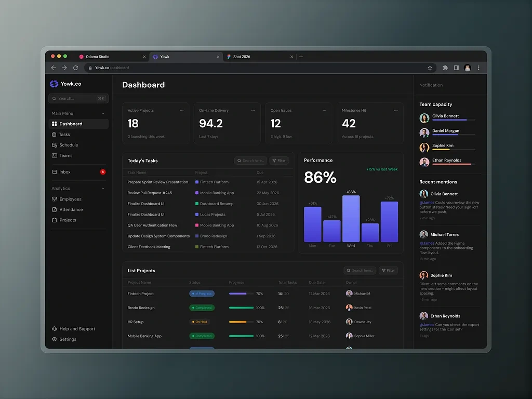Focus Today's Tasks search field
Image resolution: width=532 pixels, height=399 pixels.
(x=250, y=161)
